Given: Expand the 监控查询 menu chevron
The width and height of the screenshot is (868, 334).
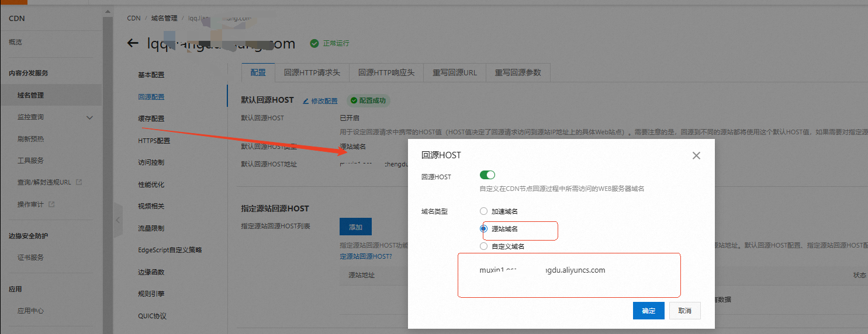Looking at the screenshot, I should [x=89, y=117].
